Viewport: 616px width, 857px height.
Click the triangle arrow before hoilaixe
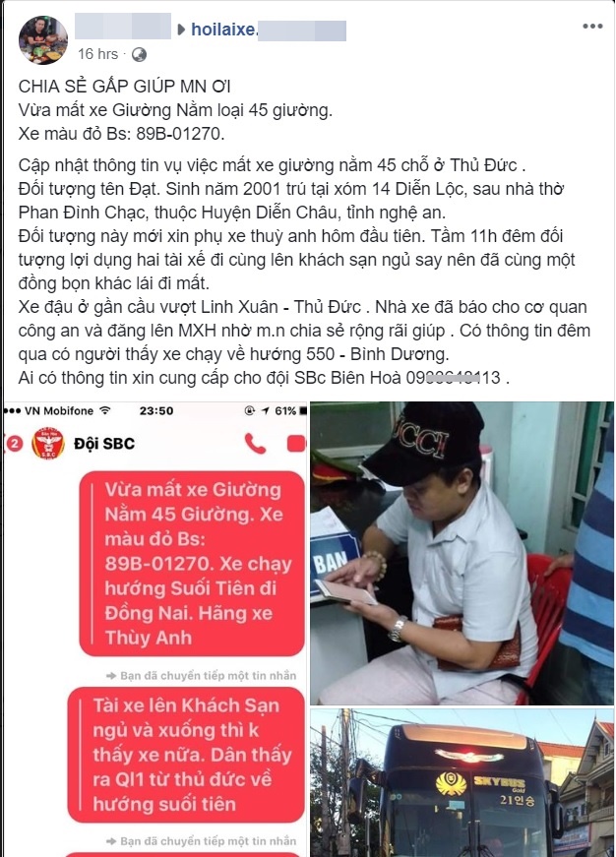[181, 30]
